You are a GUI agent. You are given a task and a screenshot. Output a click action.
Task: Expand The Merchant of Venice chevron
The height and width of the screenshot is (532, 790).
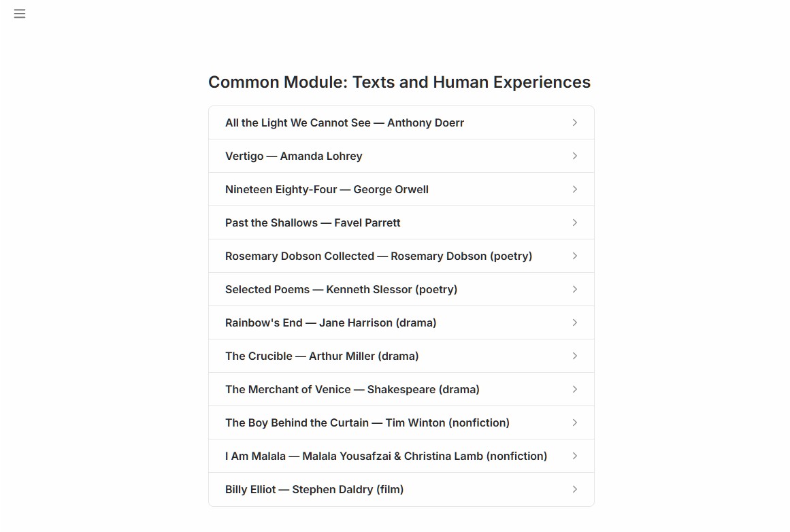(x=575, y=389)
